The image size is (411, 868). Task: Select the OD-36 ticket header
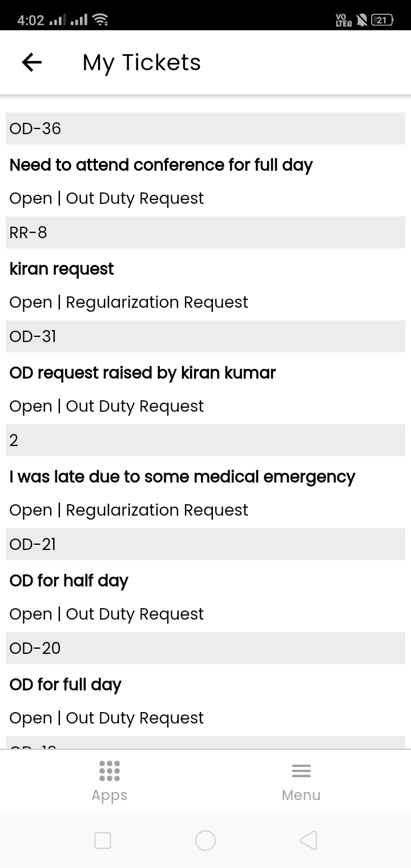pos(205,128)
